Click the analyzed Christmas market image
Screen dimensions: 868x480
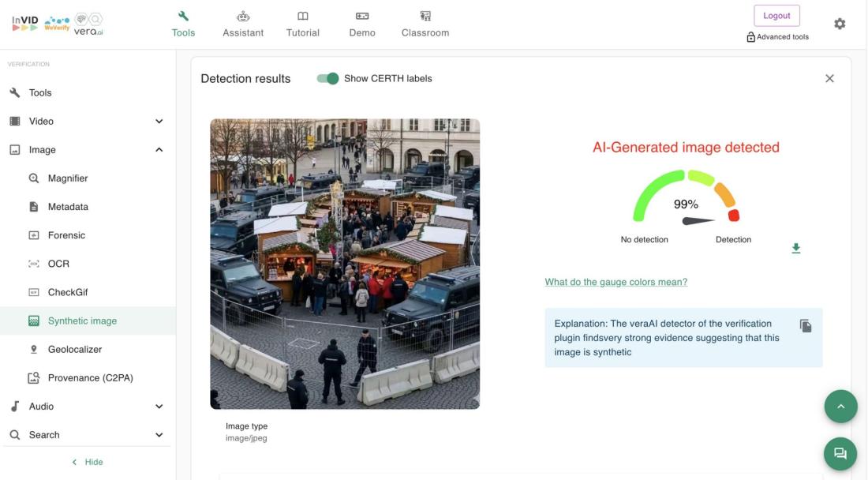(x=345, y=264)
